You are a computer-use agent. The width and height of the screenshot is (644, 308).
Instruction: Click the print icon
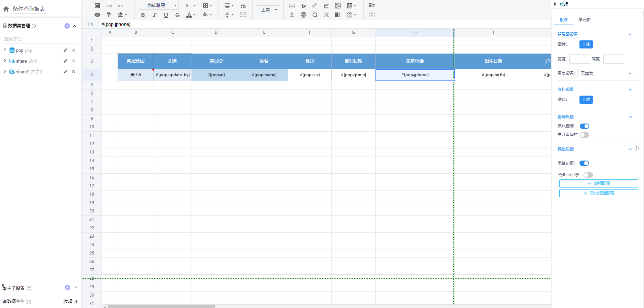304,15
